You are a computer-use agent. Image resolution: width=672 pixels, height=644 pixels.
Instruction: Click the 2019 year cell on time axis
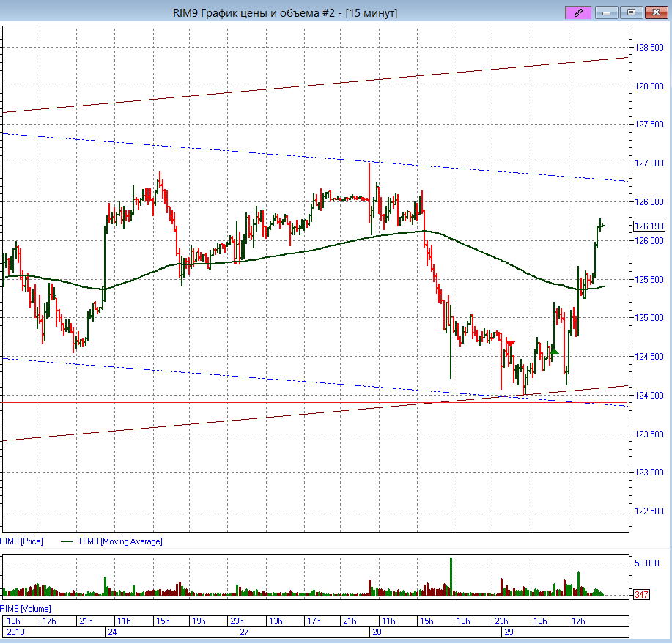pos(15,632)
